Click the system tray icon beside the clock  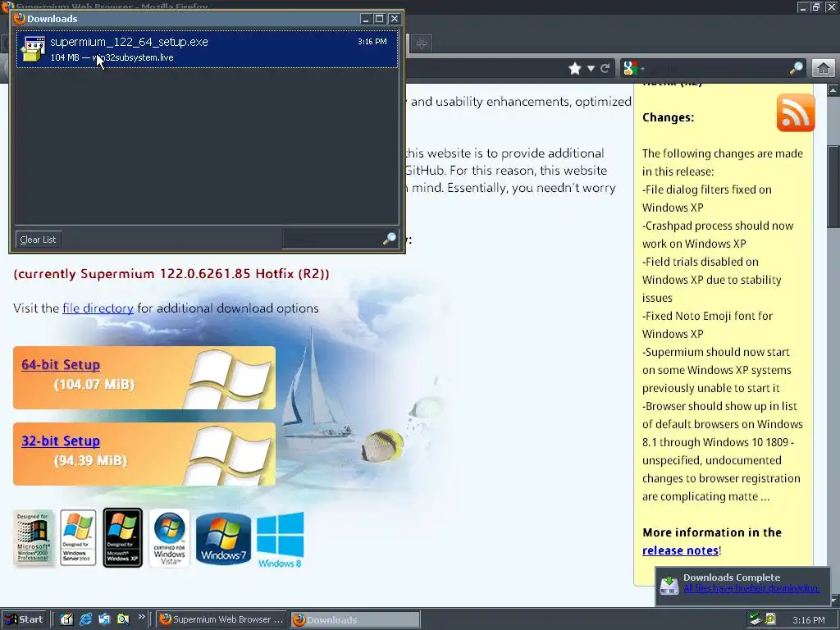tap(770, 619)
